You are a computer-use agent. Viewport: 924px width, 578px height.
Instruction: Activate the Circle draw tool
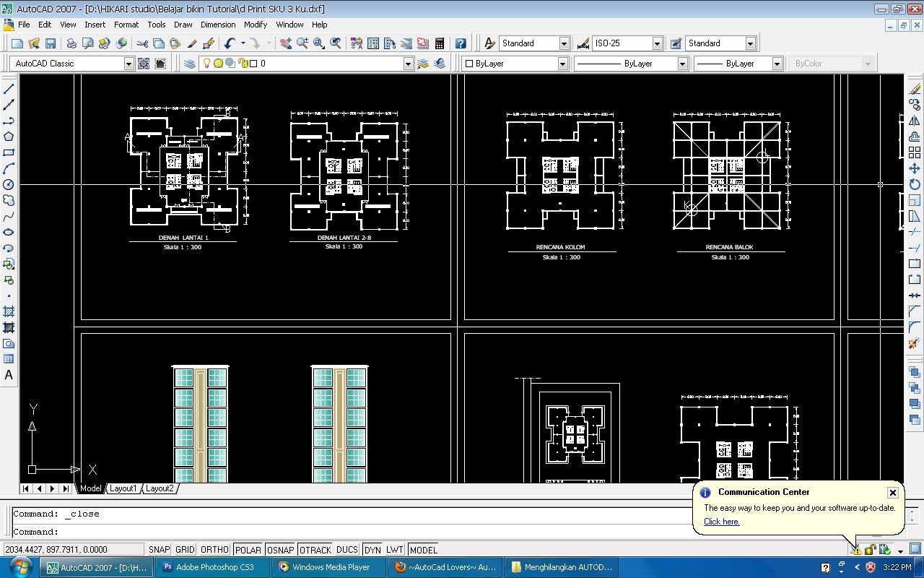(9, 184)
